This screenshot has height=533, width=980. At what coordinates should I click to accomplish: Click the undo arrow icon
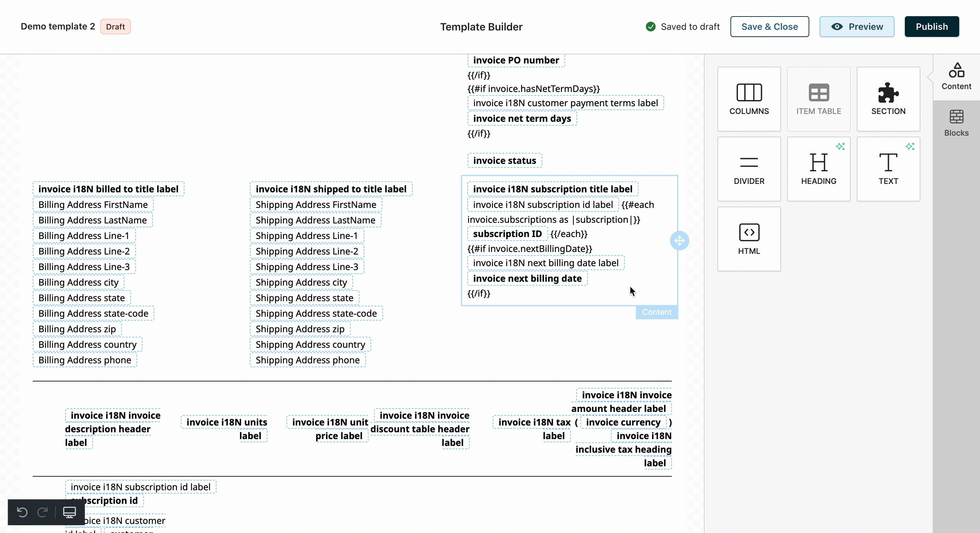(22, 512)
